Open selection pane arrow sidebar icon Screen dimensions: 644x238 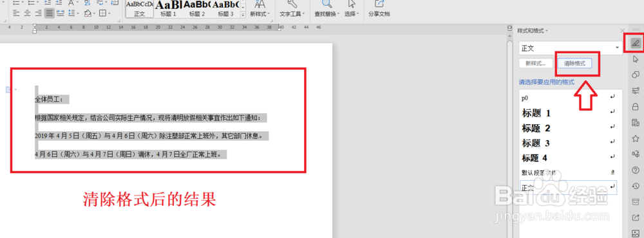[x=636, y=59]
